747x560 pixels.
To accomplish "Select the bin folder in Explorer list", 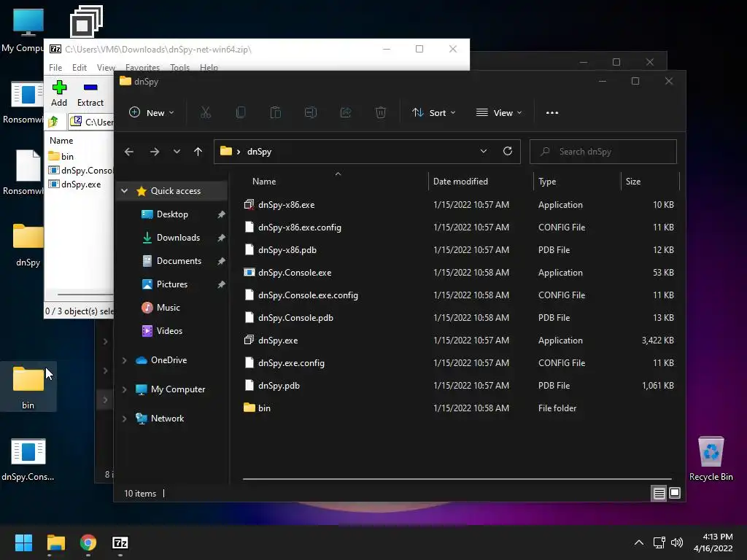I will tap(459, 408).
